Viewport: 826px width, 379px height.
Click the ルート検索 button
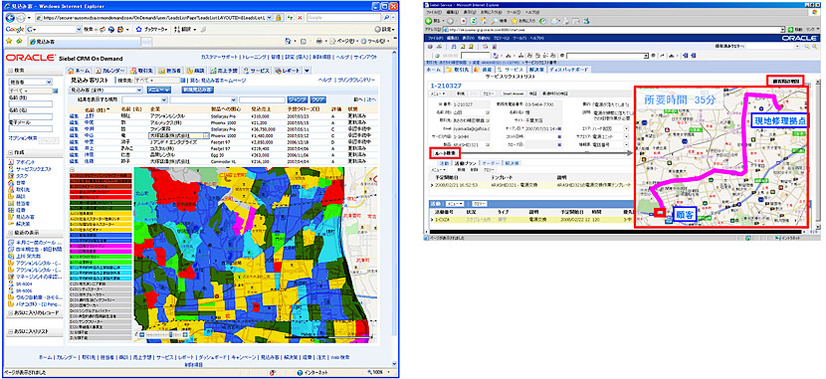(444, 153)
